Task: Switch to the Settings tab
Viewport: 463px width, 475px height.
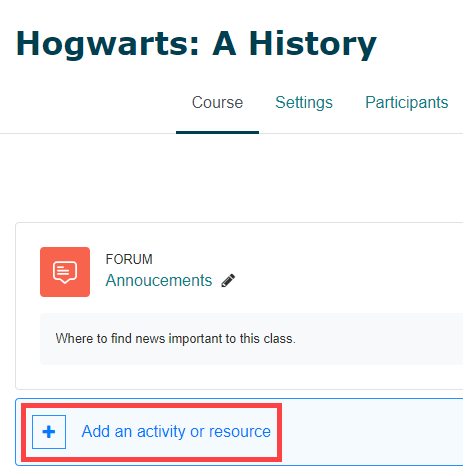Action: (x=304, y=102)
